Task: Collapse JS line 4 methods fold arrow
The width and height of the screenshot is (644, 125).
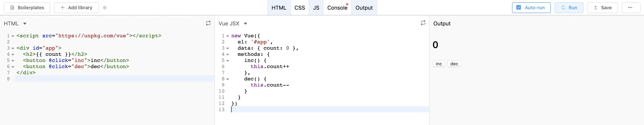Action: (x=227, y=54)
